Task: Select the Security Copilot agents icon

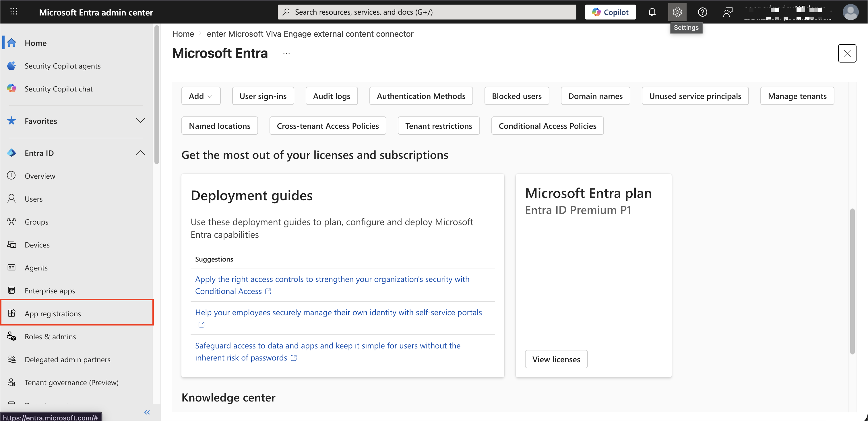Action: coord(11,66)
